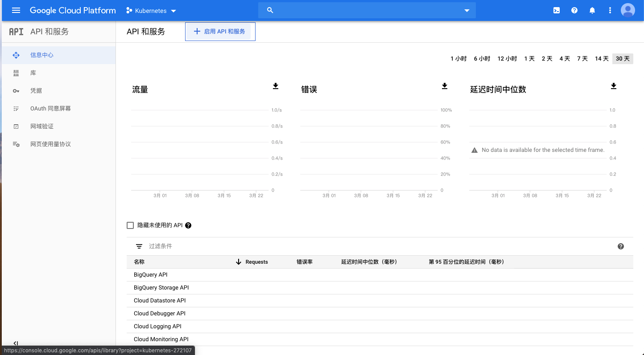Click the 启用 API 和服务 button

[220, 32]
